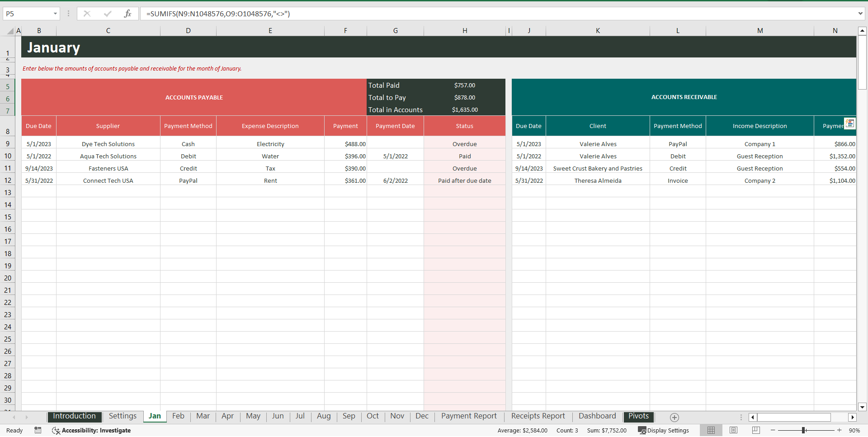Switch to the Dec sheet tab

422,416
